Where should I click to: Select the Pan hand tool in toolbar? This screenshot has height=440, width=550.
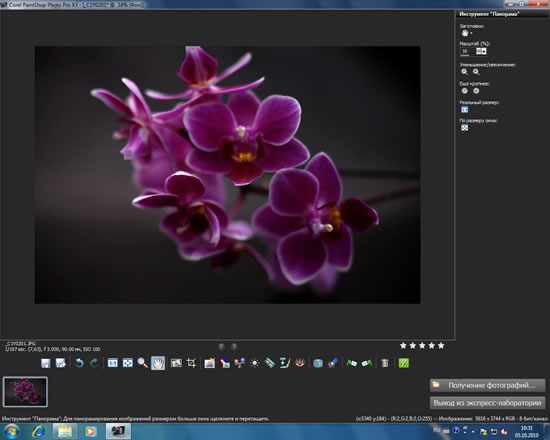point(158,363)
